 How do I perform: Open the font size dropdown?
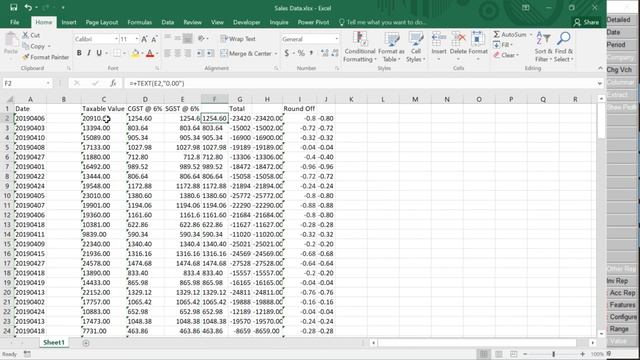click(x=137, y=39)
